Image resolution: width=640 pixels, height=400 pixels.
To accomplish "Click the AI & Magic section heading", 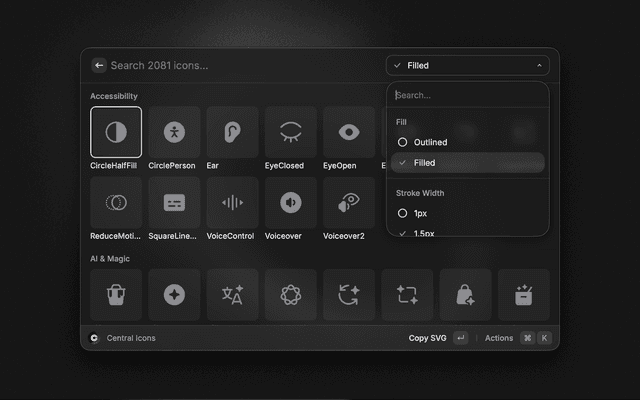I will tap(110, 259).
